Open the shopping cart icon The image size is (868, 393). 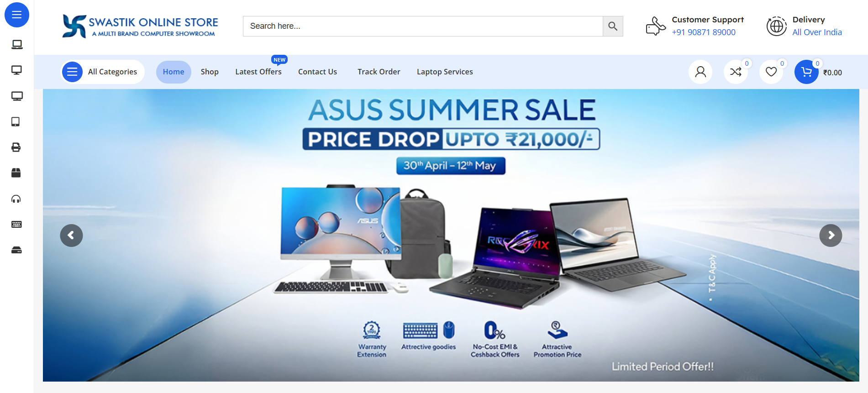click(x=806, y=72)
